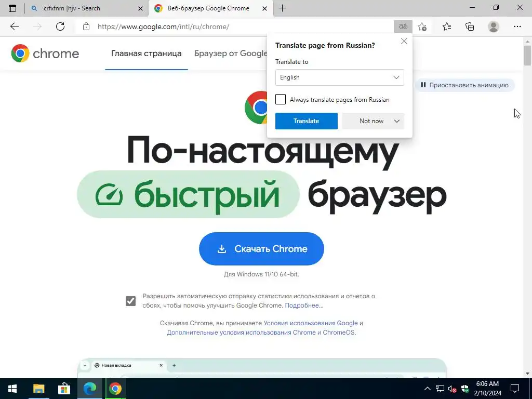532x399 pixels.
Task: Open a new tab with plus icon
Action: [x=282, y=8]
